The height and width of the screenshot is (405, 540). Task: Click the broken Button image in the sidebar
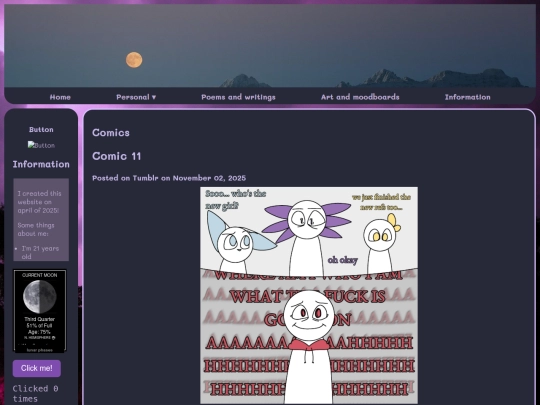[x=41, y=145]
